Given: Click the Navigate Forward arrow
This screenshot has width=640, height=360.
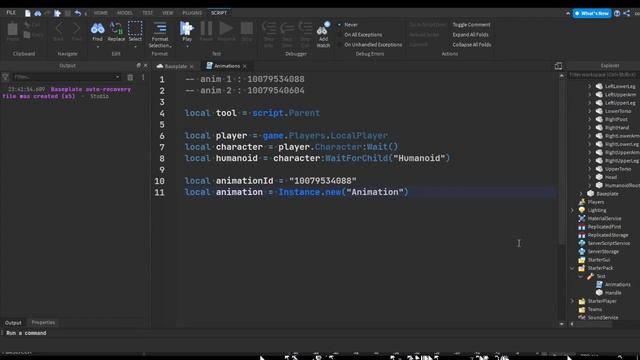Looking at the screenshot, I should pos(76,29).
